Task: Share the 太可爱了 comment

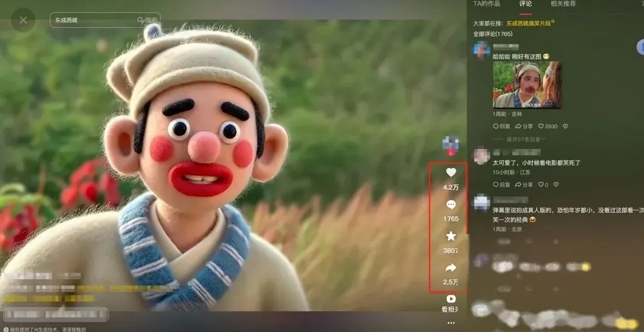Action: click(524, 185)
